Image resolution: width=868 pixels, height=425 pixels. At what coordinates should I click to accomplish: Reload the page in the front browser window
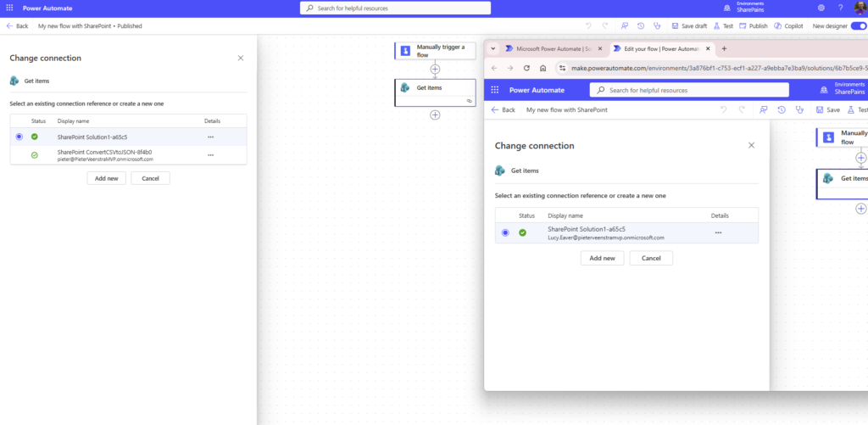pos(526,68)
